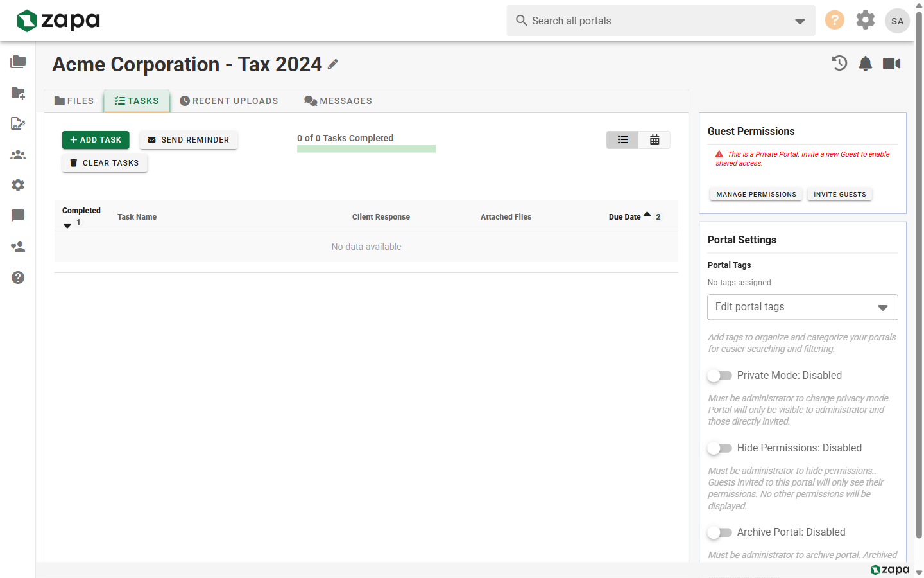Click the notifications bell icon
The width and height of the screenshot is (924, 578).
[x=866, y=63]
